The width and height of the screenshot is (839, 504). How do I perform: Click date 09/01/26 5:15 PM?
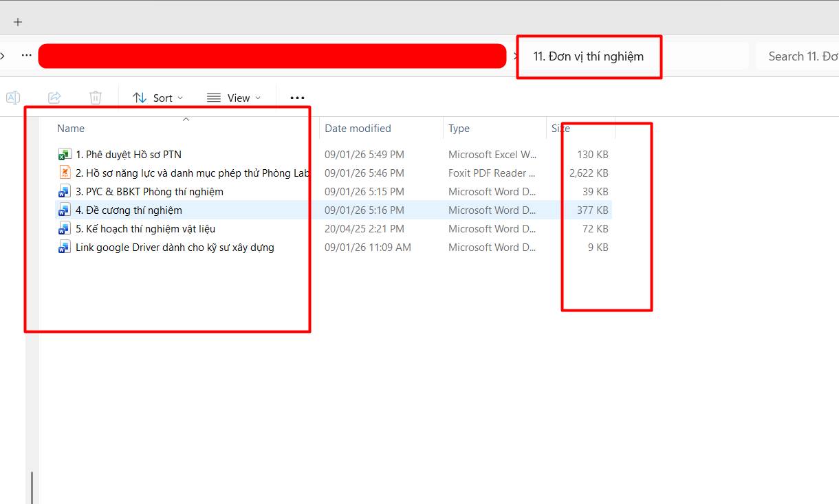[x=364, y=192]
